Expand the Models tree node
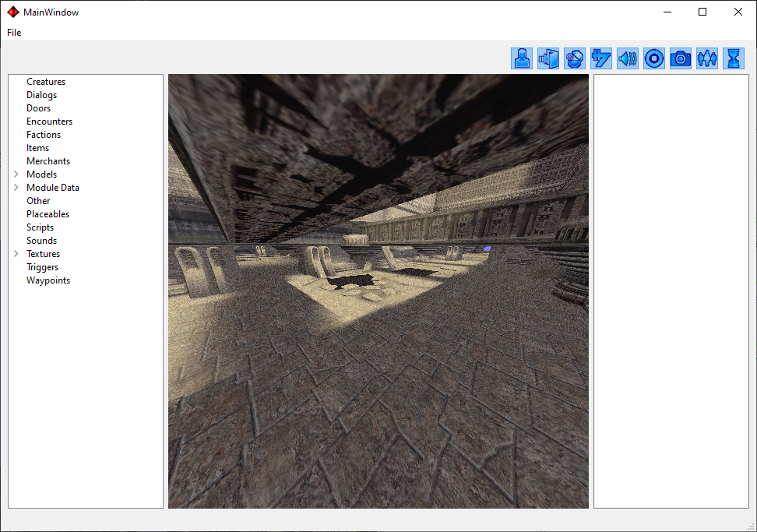 click(16, 174)
